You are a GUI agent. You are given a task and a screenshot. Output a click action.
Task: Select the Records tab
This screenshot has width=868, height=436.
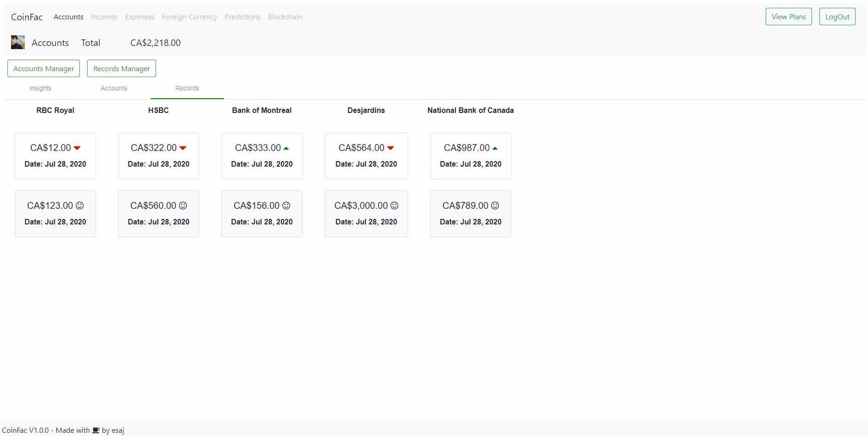click(187, 88)
